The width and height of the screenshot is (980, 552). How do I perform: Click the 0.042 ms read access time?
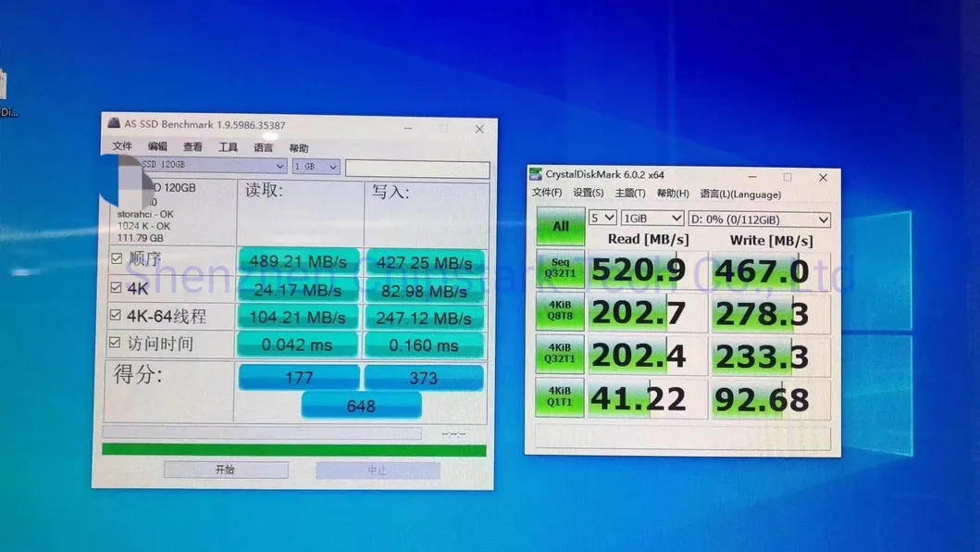coord(297,345)
